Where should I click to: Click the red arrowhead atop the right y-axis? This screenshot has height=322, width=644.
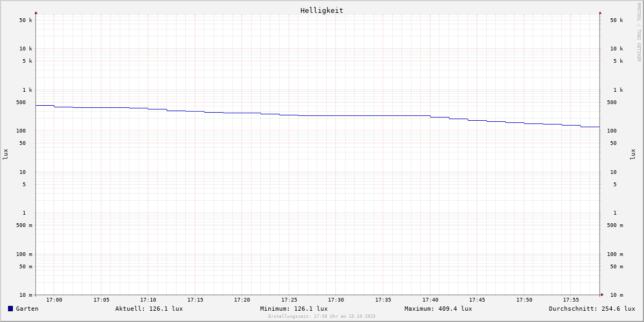click(x=600, y=12)
